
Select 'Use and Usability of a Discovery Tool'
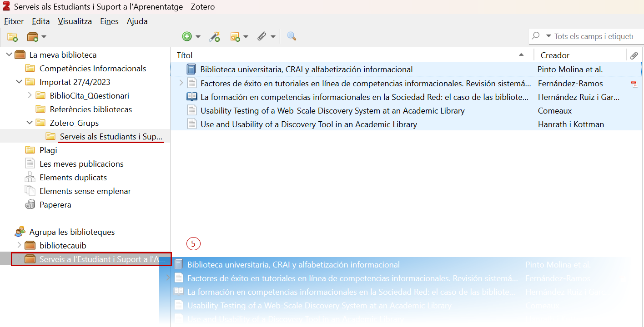[x=309, y=124]
